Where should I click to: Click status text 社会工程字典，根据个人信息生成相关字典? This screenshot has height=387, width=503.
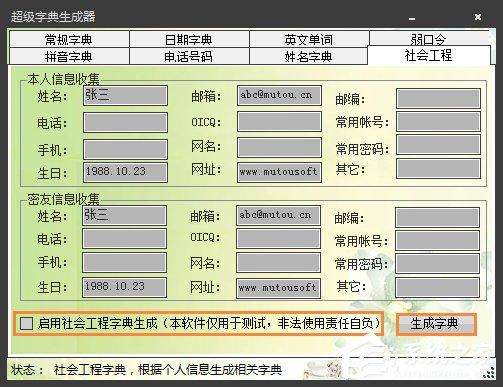coord(168,370)
